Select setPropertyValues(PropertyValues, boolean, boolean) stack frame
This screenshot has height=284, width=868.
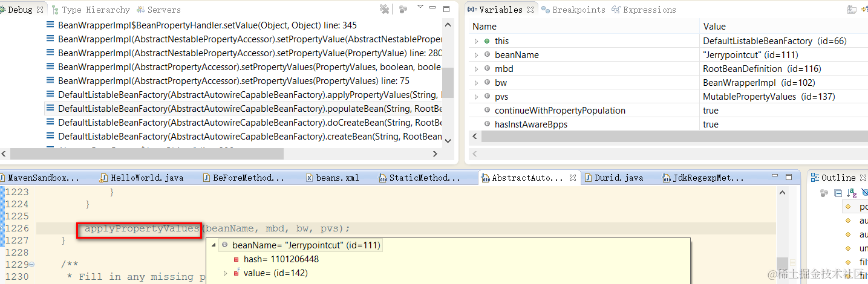(250, 67)
